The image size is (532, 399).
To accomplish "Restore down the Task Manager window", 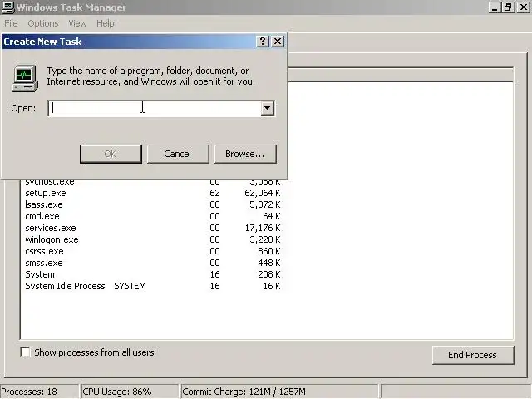I will coord(508,7).
